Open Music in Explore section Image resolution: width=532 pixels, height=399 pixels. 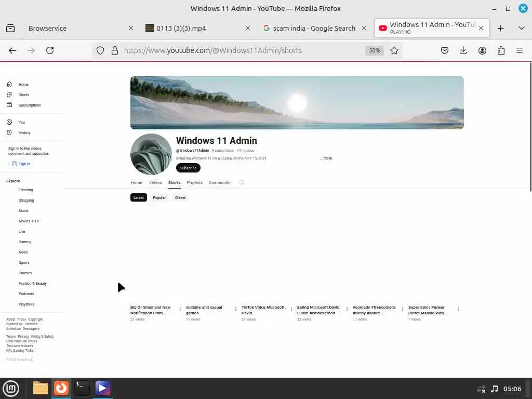(x=23, y=211)
